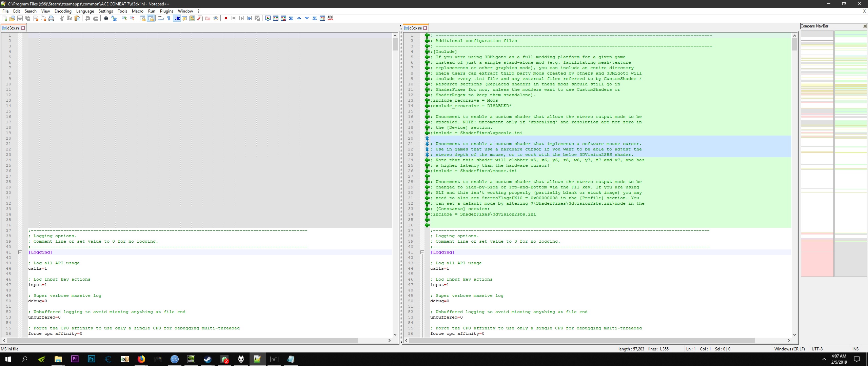Click INS mode in status bar
Image resolution: width=868 pixels, height=366 pixels.
click(855, 349)
